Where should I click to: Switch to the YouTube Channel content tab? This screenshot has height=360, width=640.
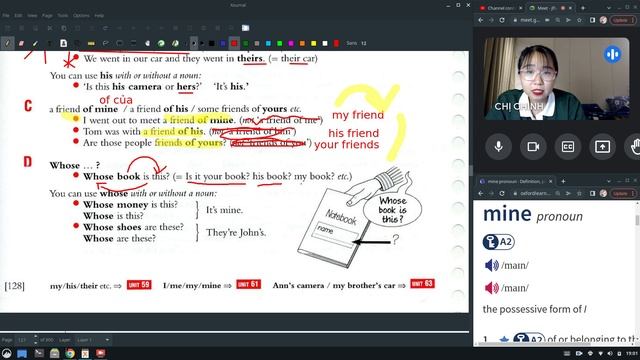coord(501,8)
